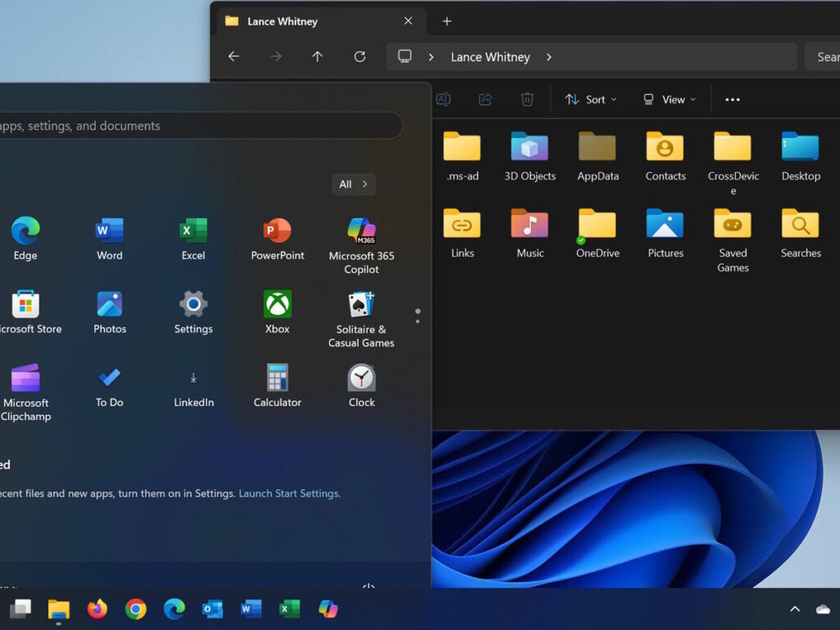Switch to the Lance Whitney tab

322,21
